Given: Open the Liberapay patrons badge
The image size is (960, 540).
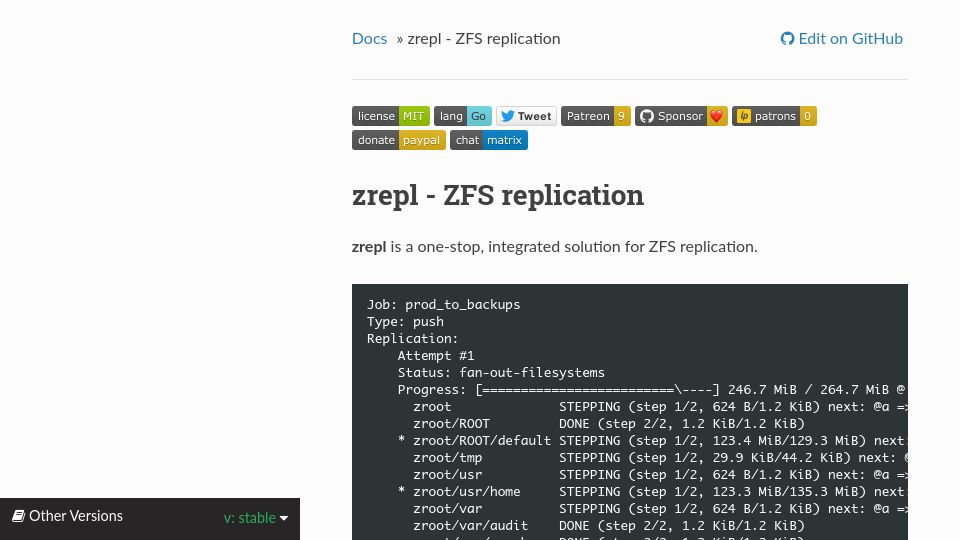Looking at the screenshot, I should tap(774, 116).
